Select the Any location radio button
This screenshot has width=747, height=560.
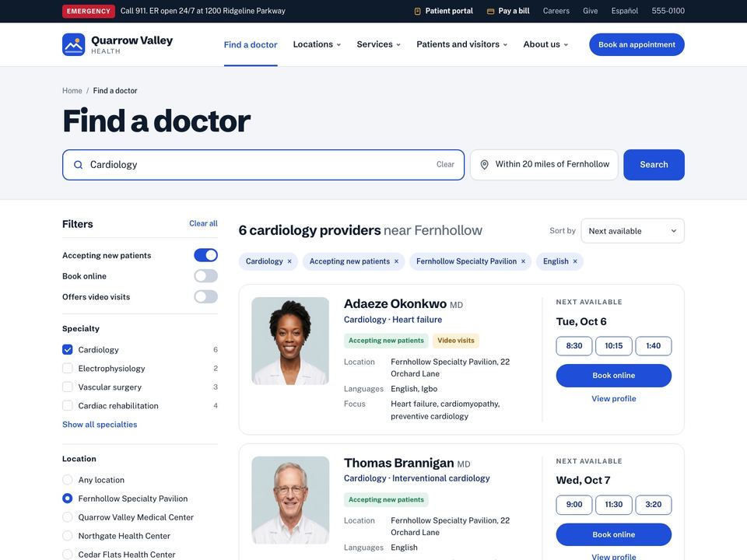68,480
